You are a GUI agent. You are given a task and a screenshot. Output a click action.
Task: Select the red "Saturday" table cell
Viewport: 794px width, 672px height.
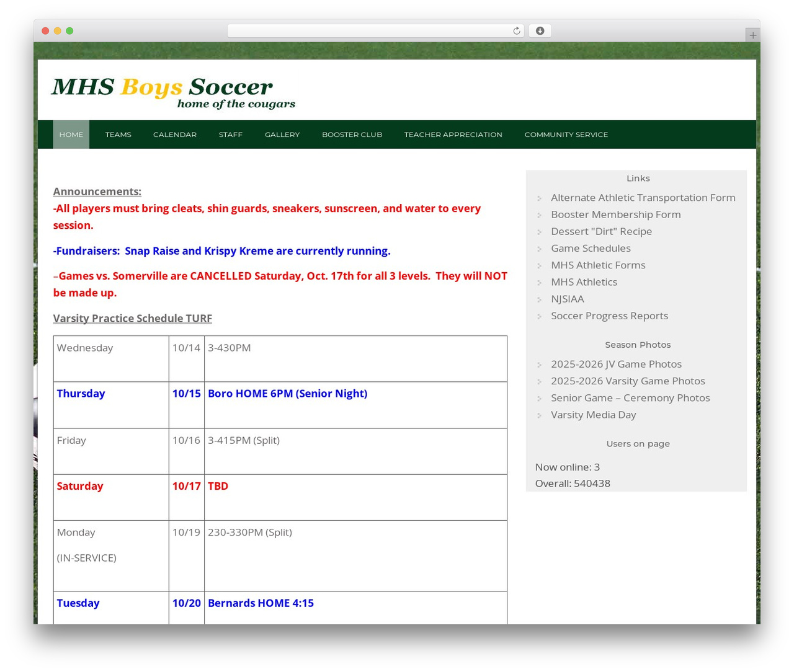pyautogui.click(x=111, y=498)
